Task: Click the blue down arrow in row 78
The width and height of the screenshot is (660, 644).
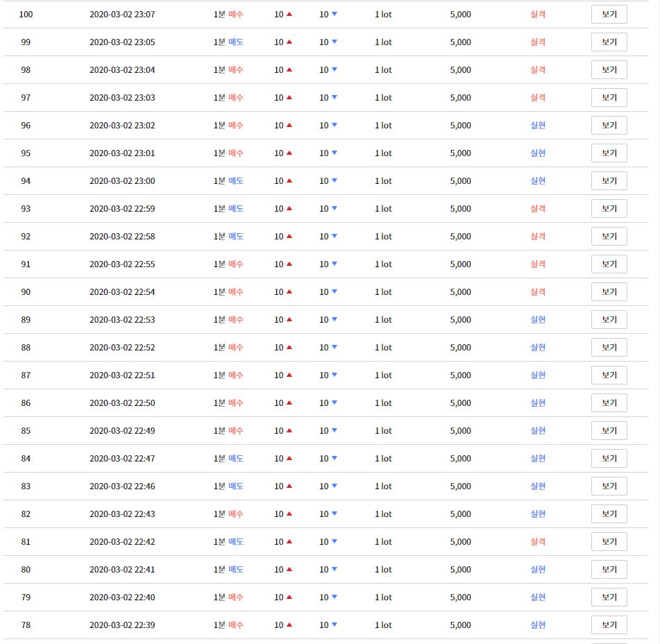Action: pyautogui.click(x=335, y=625)
